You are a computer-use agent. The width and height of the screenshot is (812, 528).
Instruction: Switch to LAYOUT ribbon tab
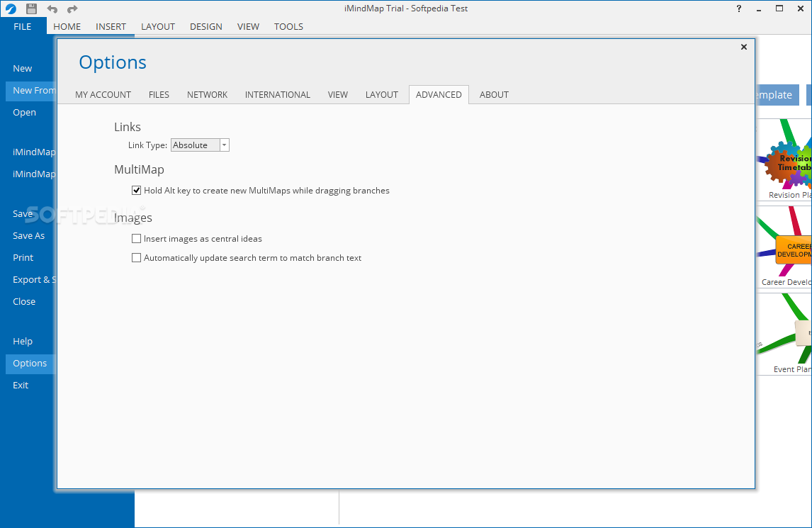(158, 26)
